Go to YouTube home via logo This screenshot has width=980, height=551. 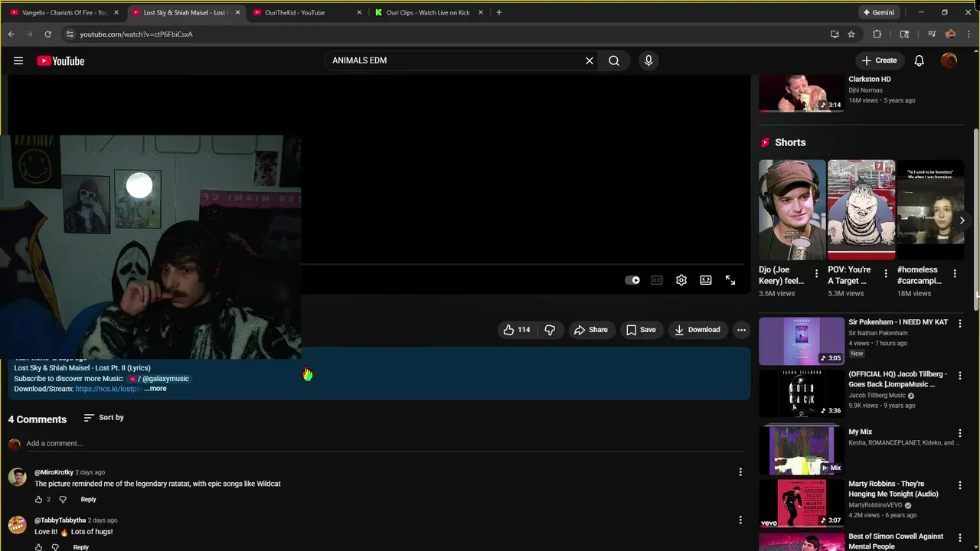[x=60, y=61]
